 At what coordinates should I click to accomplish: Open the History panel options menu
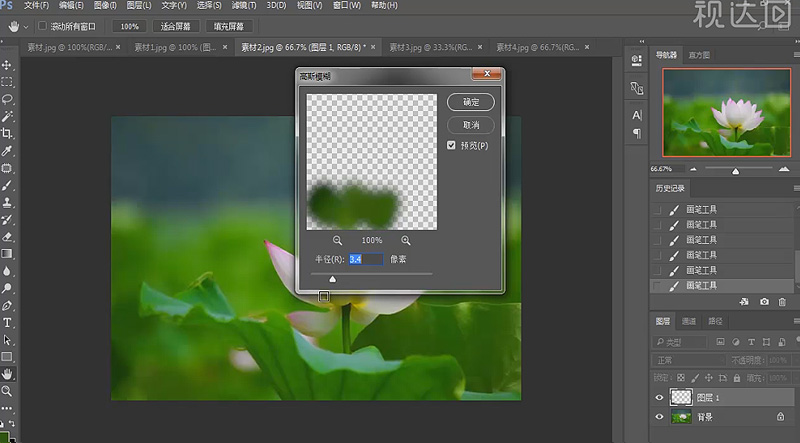point(796,188)
